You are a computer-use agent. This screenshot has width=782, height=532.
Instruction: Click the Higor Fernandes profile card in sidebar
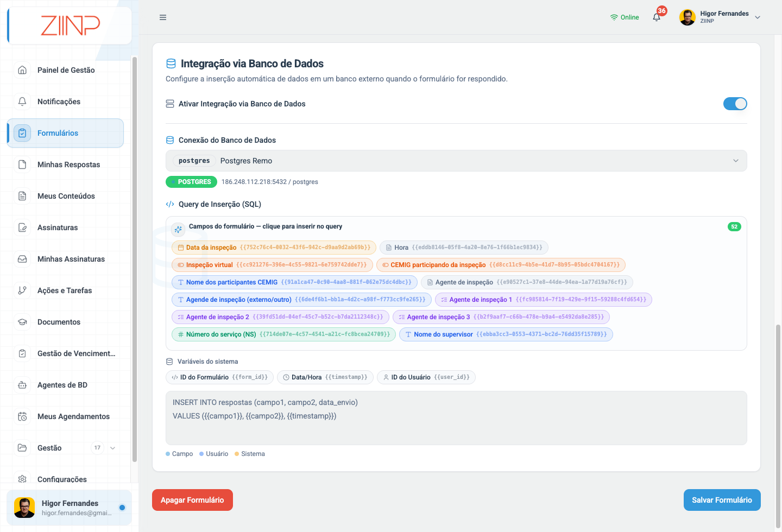tap(69, 508)
